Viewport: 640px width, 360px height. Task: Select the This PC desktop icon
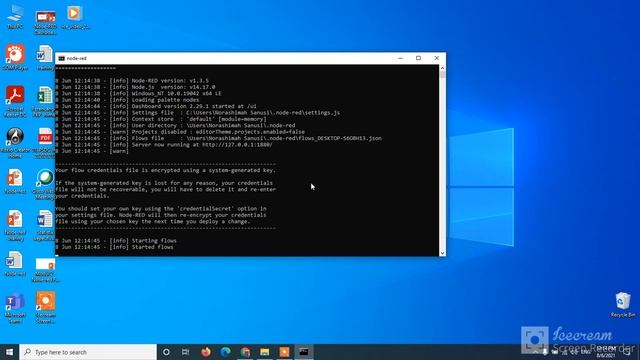click(x=15, y=16)
